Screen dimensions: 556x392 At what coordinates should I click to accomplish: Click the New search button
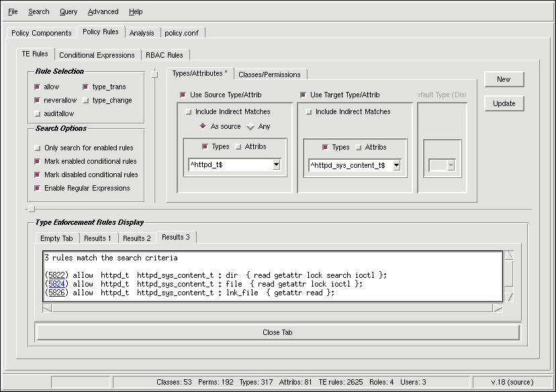coord(504,79)
